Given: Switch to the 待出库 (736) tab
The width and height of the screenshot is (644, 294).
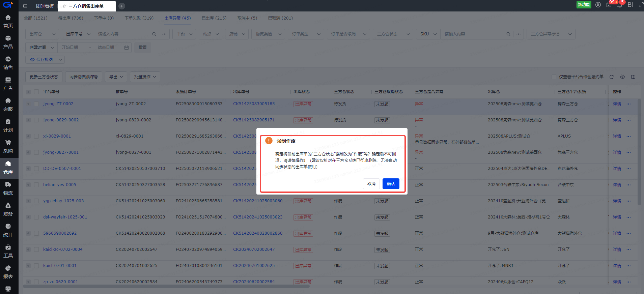Looking at the screenshot, I should coord(71,18).
